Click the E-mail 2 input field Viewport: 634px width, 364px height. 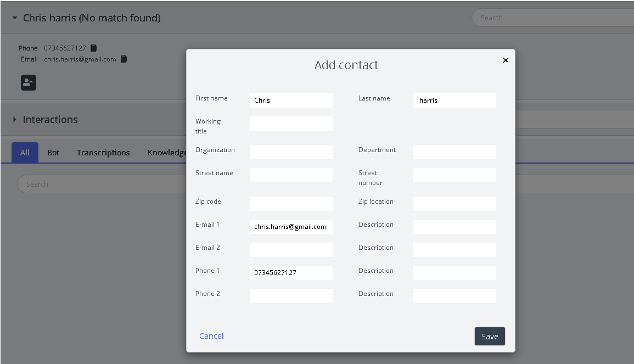click(291, 250)
